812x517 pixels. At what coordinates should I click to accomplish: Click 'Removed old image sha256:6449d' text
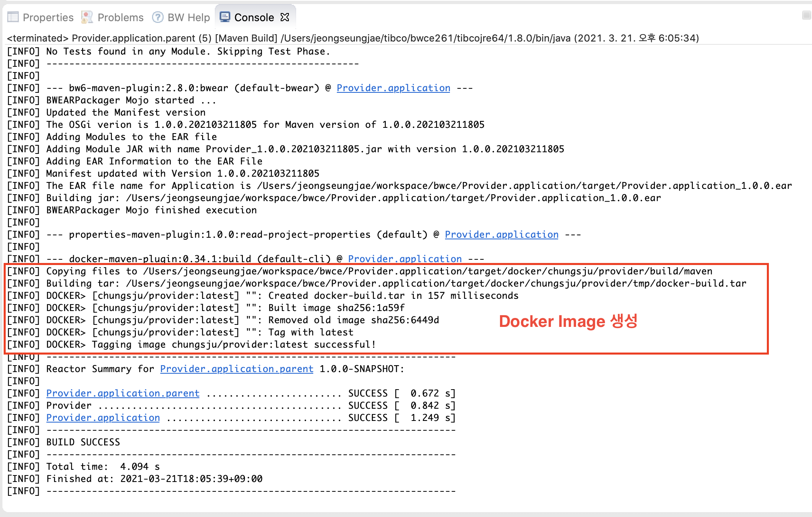tap(354, 320)
